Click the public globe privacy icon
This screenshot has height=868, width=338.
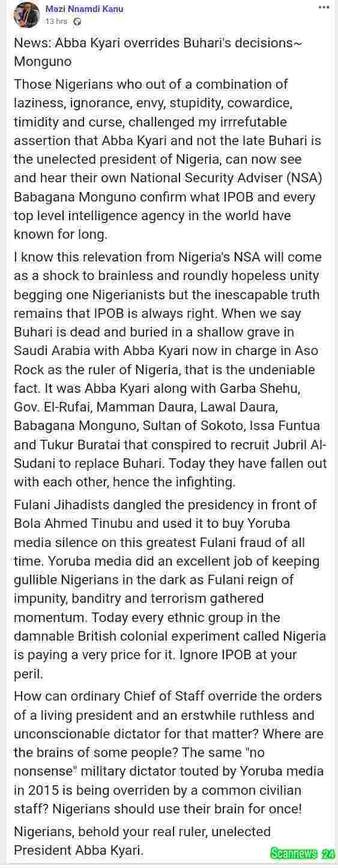click(x=77, y=22)
